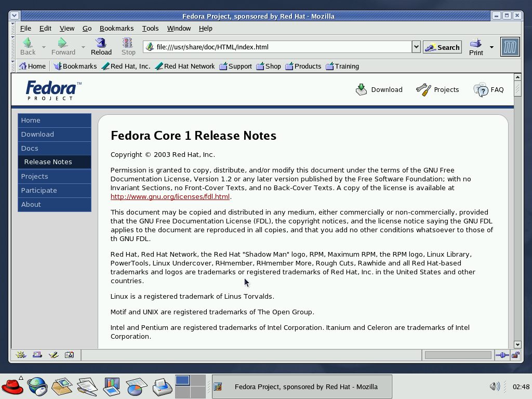Viewport: 532px width, 399px height.
Task: Open the Tools menu
Action: click(150, 29)
